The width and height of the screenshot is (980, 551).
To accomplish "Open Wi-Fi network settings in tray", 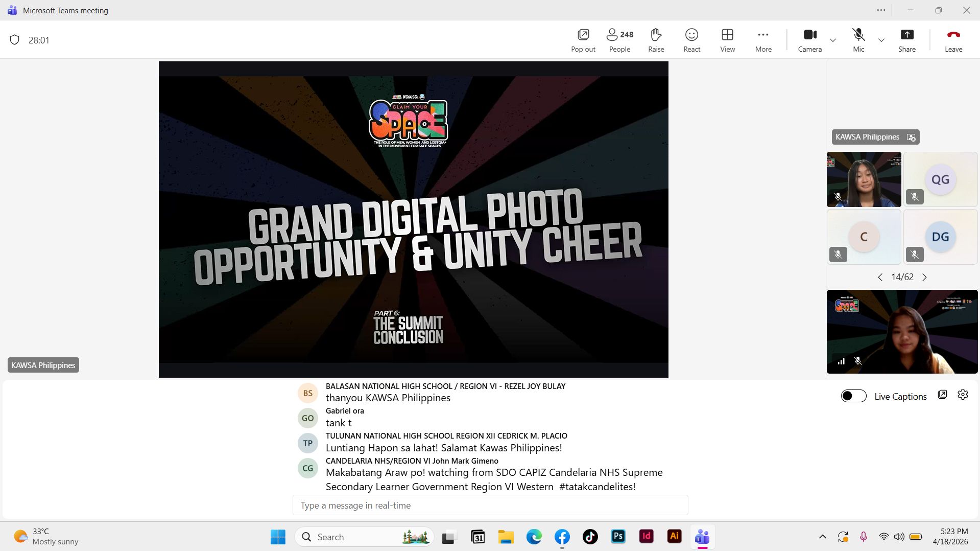I will click(883, 537).
